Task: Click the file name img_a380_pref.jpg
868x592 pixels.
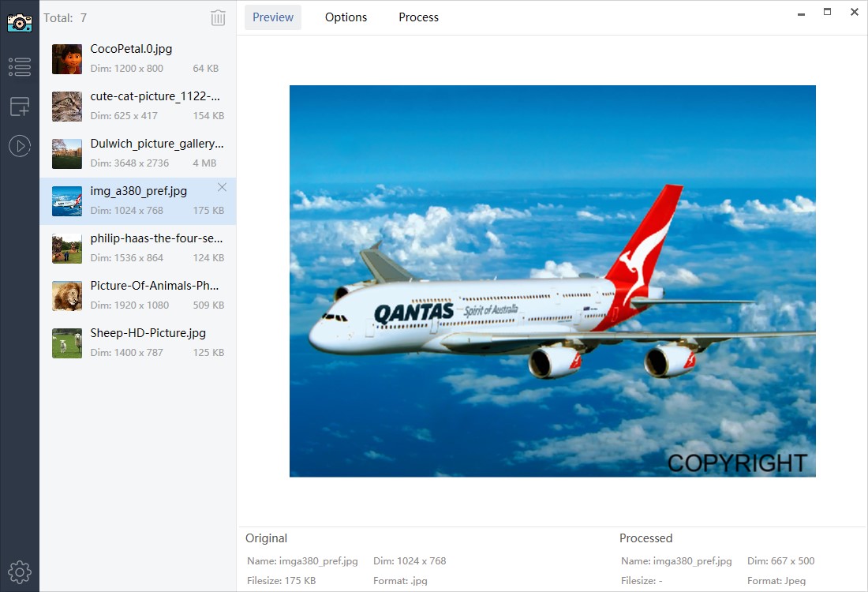Action: [138, 191]
